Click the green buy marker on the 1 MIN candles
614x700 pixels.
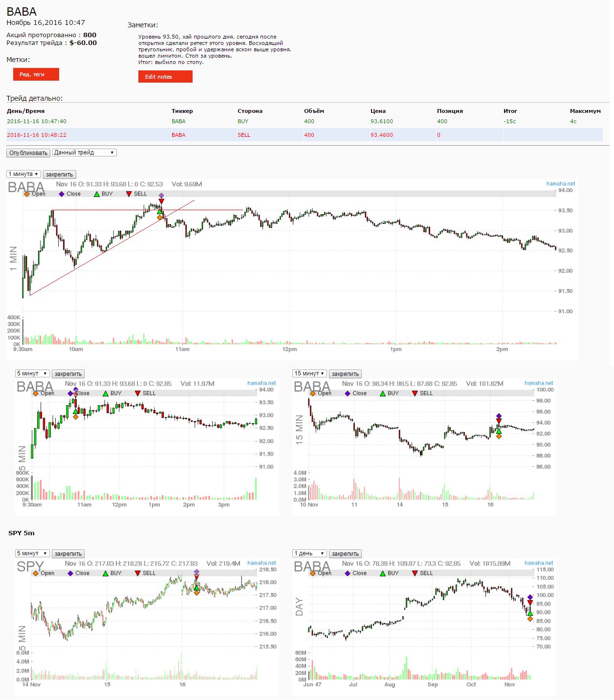pos(160,211)
